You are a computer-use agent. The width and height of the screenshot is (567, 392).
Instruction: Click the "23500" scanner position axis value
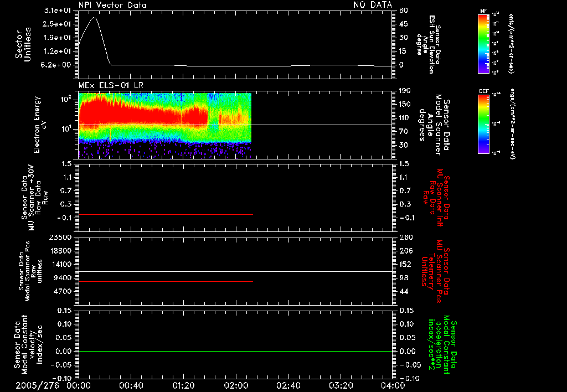60,238
